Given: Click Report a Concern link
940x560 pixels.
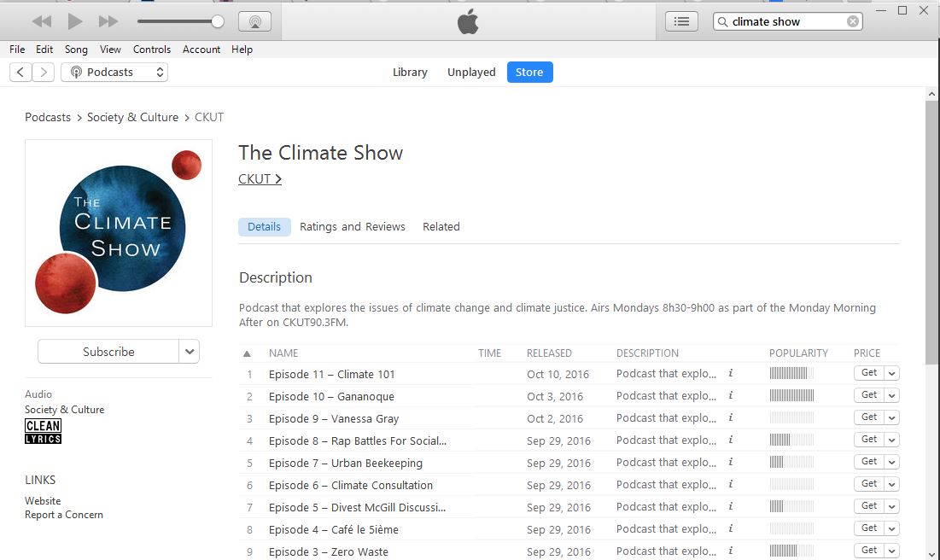Looking at the screenshot, I should pos(63,515).
